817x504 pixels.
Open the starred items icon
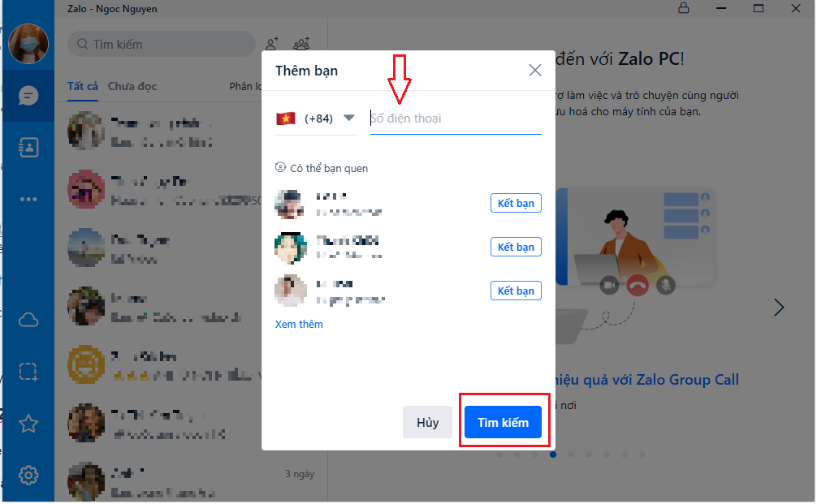tap(28, 424)
